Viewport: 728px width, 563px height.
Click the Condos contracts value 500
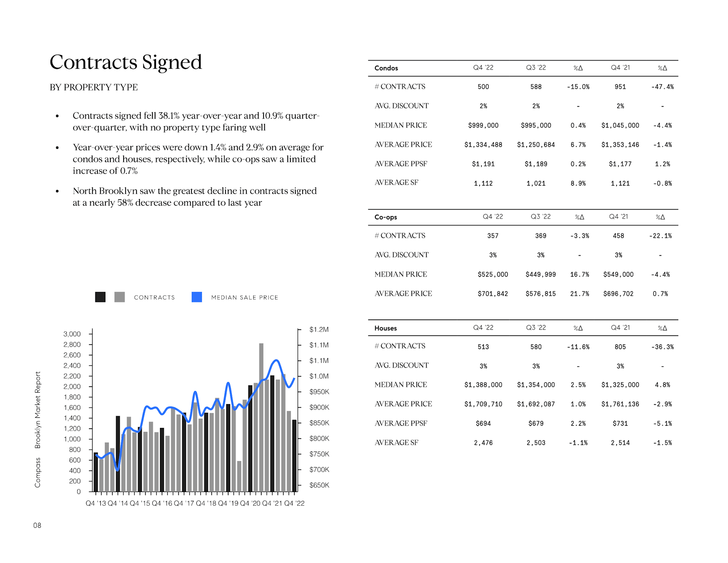coord(483,87)
